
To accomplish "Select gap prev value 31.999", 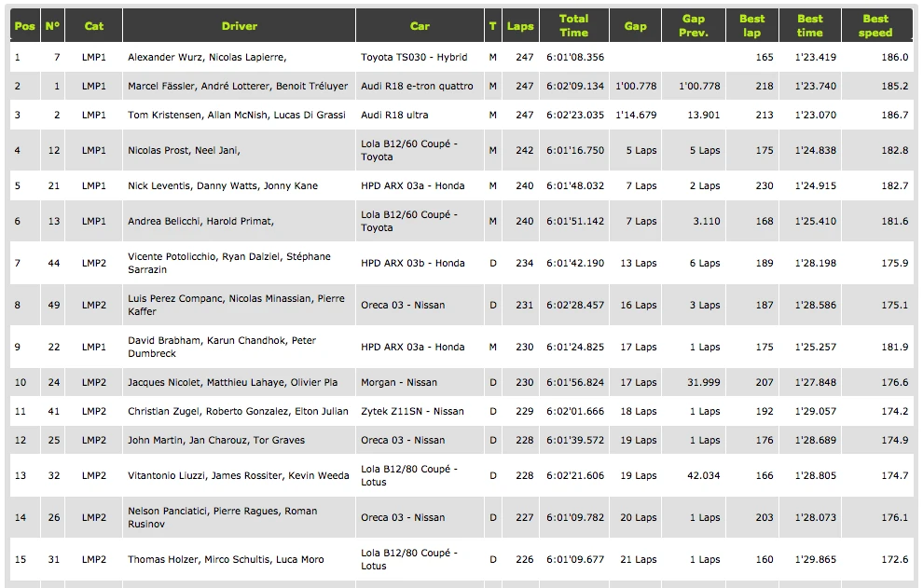I will pos(703,382).
